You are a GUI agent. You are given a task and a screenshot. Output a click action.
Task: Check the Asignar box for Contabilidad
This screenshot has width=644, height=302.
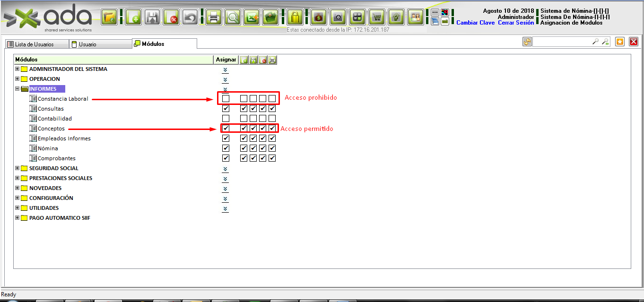[226, 119]
